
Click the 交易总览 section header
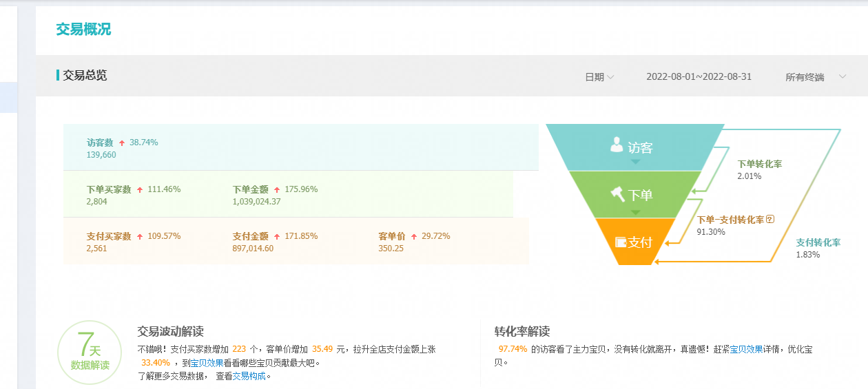[85, 76]
